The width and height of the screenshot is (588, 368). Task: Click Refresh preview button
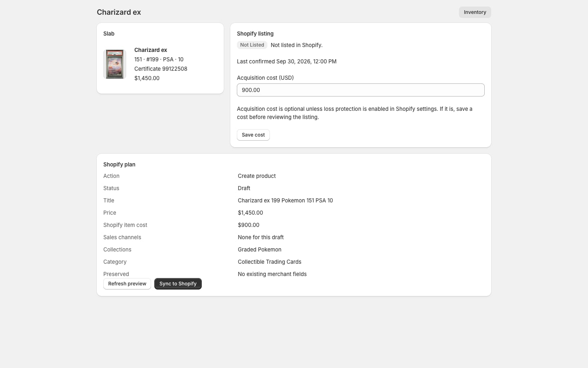pyautogui.click(x=127, y=284)
